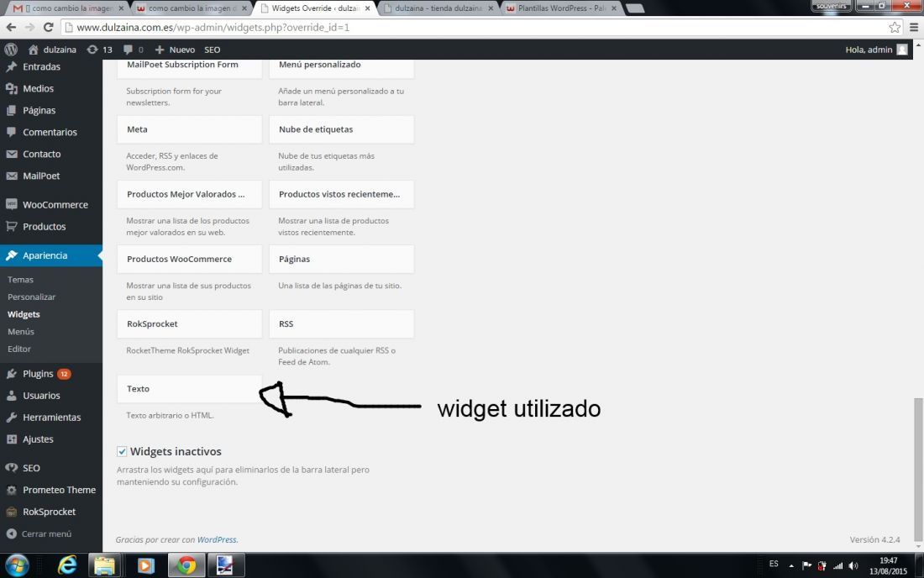Bookmark page with the star icon

[x=895, y=27]
